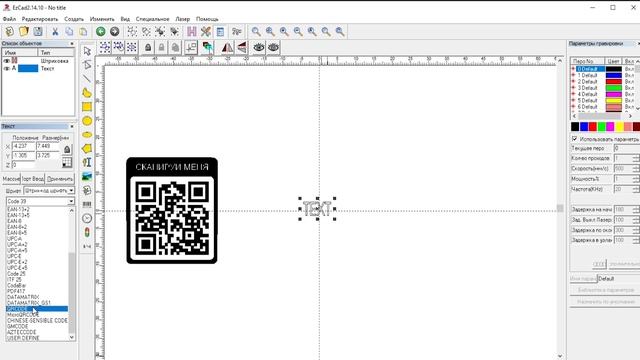Click the X position input field
Image resolution: width=640 pixels, height=360 pixels.
[x=23, y=146]
